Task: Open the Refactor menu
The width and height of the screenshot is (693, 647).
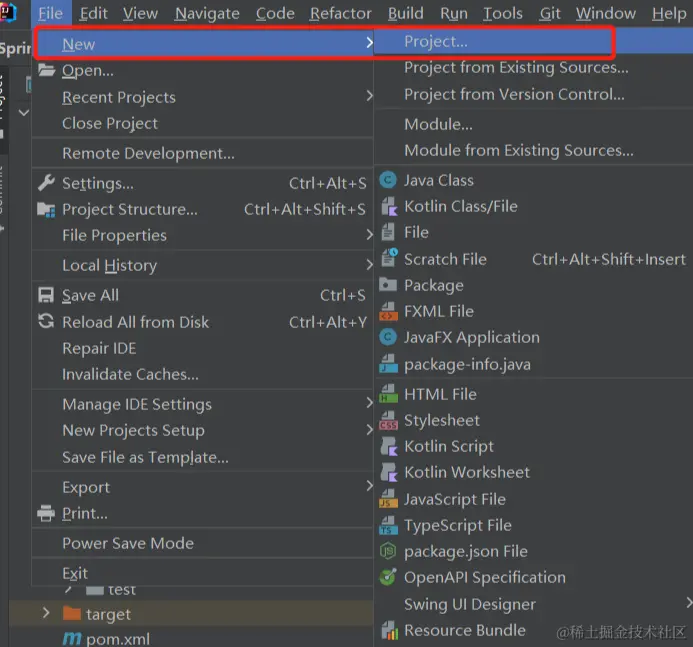Action: [x=340, y=14]
